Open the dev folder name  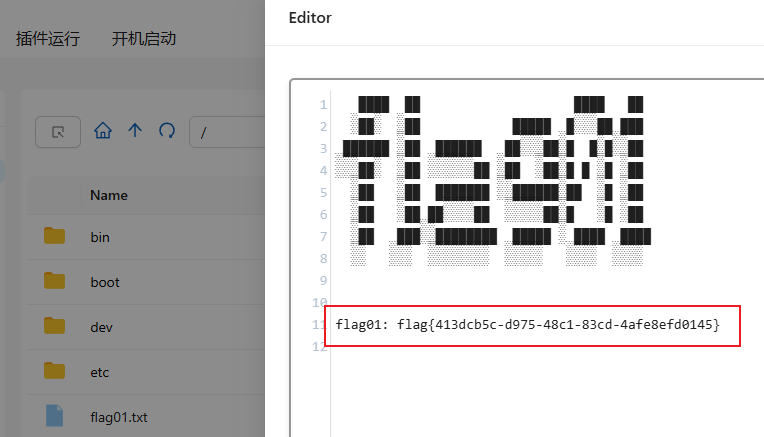point(101,327)
